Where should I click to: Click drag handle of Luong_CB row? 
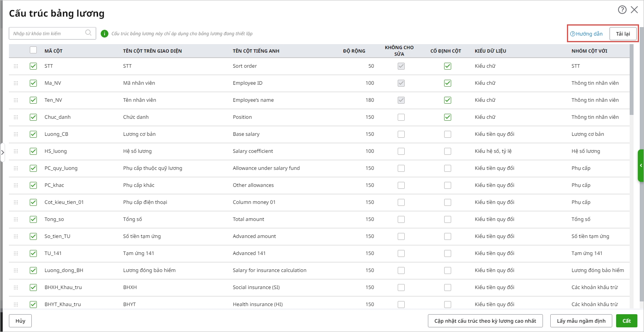(x=16, y=134)
